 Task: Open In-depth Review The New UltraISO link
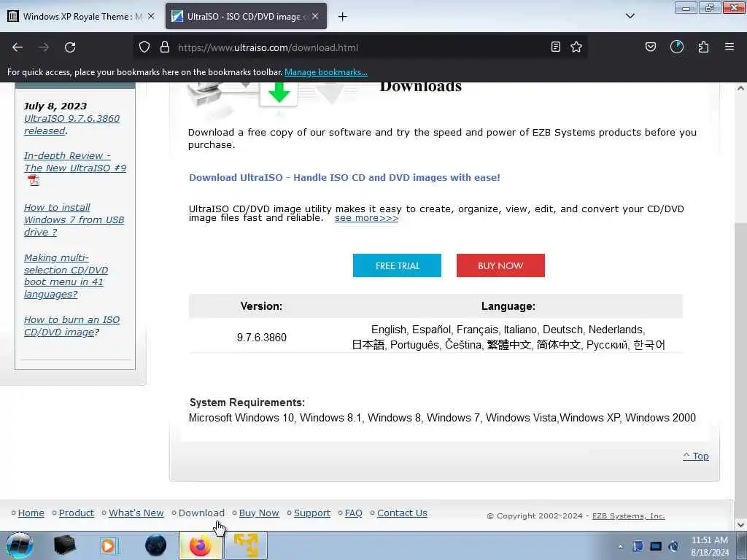pos(75,162)
